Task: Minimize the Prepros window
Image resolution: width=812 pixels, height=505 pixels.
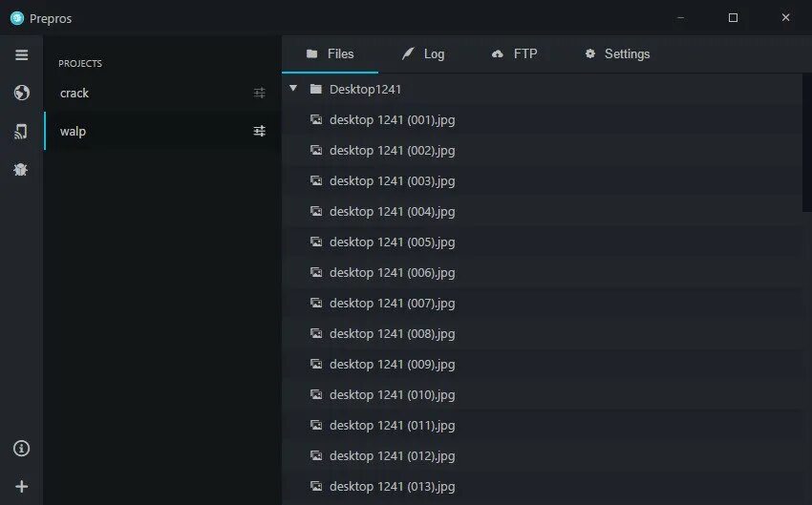Action: coord(680,17)
